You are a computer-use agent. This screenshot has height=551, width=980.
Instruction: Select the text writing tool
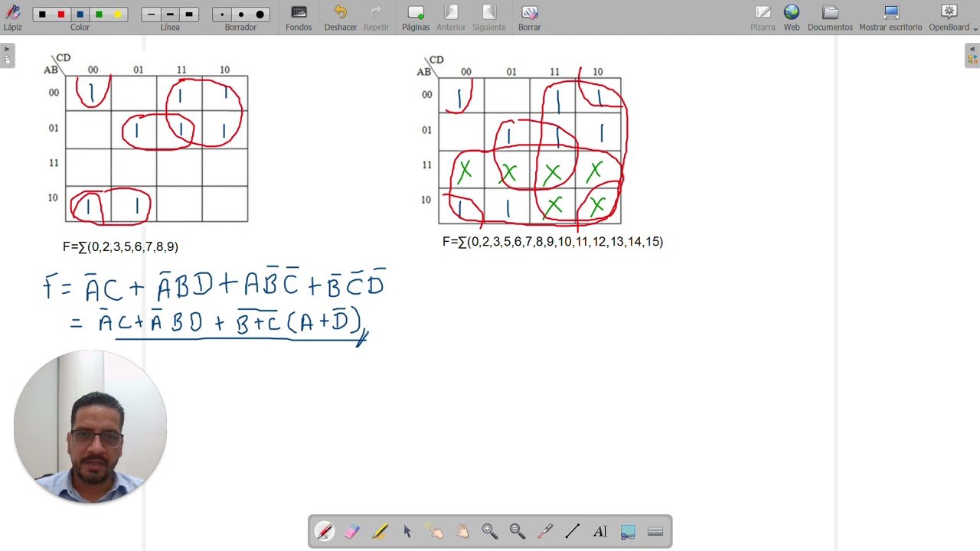(x=600, y=531)
